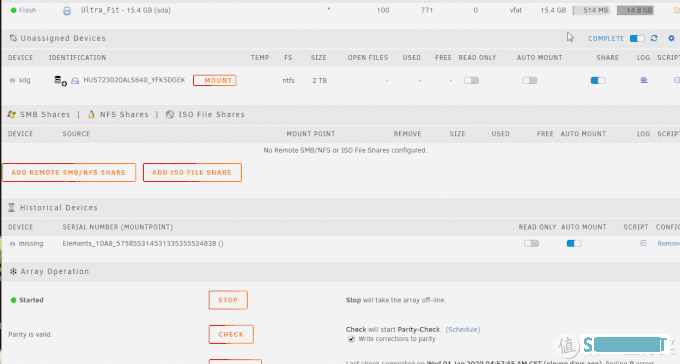
Task: Select the NFS Shares tab
Action: point(124,115)
